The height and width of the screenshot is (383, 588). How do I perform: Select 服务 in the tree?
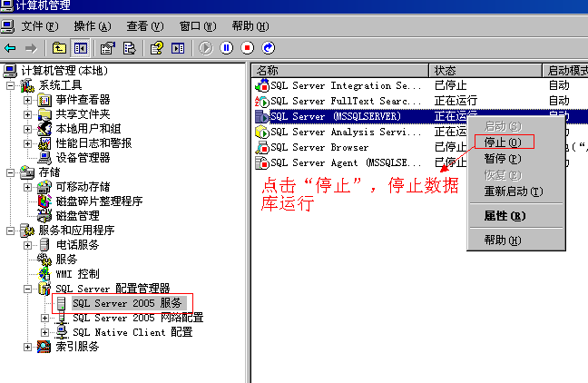coord(66,260)
